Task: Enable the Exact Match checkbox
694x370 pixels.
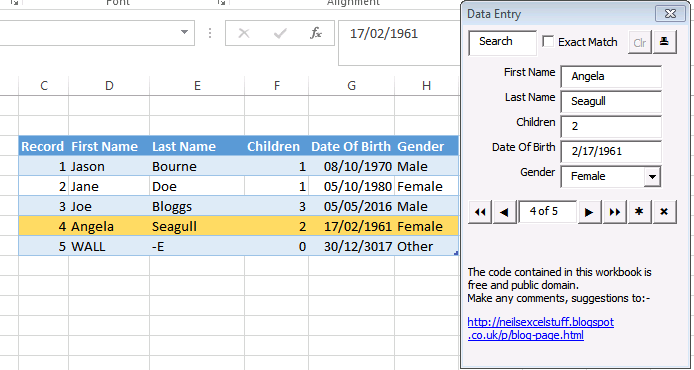Action: click(548, 42)
